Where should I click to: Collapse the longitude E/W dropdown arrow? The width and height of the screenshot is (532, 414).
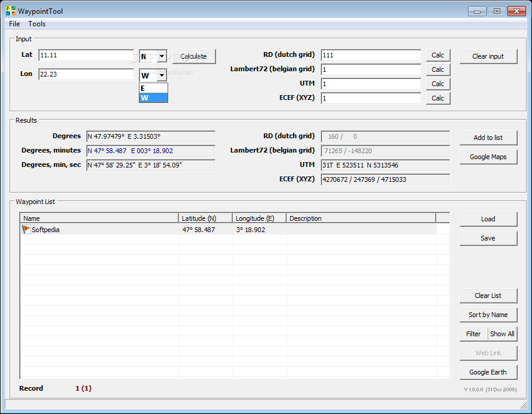point(162,75)
